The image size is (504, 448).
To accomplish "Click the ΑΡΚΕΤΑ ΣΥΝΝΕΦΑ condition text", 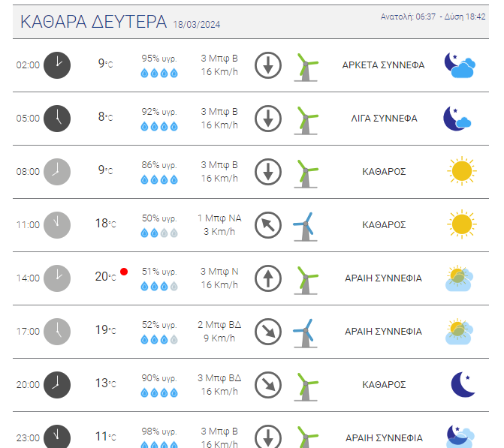I will 383,65.
